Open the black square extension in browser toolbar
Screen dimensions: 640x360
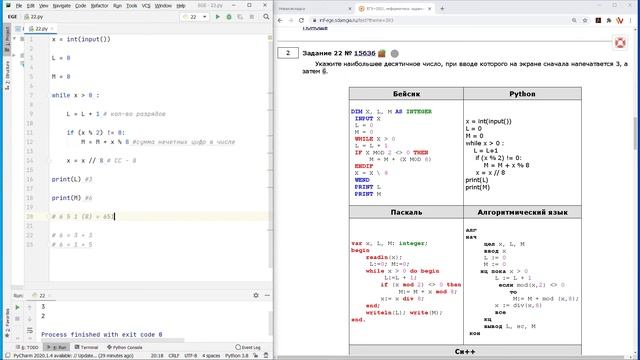pos(598,20)
